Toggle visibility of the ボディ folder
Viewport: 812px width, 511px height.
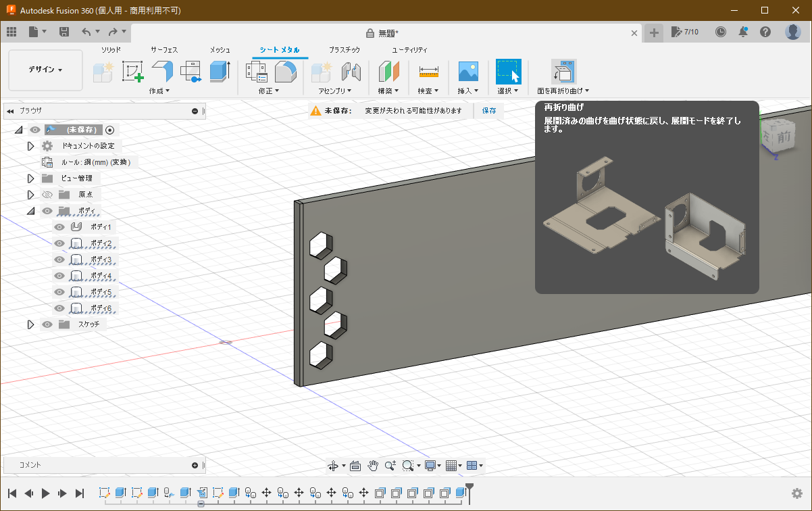(47, 211)
